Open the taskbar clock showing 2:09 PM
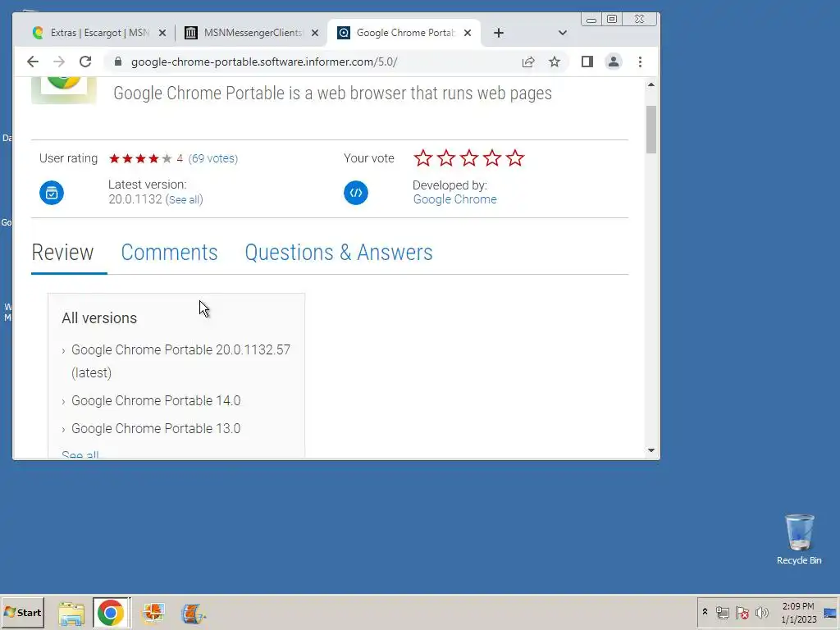Screen dimensions: 840x630 [x=798, y=612]
